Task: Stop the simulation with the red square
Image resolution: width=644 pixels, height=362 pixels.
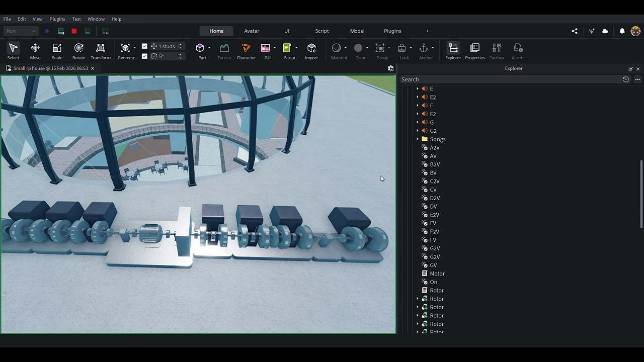Action: (x=74, y=31)
